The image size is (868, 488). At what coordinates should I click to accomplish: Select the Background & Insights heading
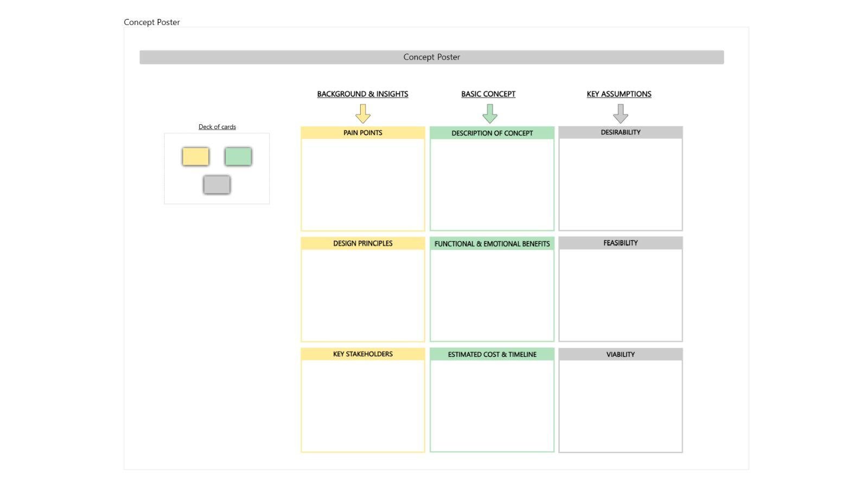[x=362, y=94]
